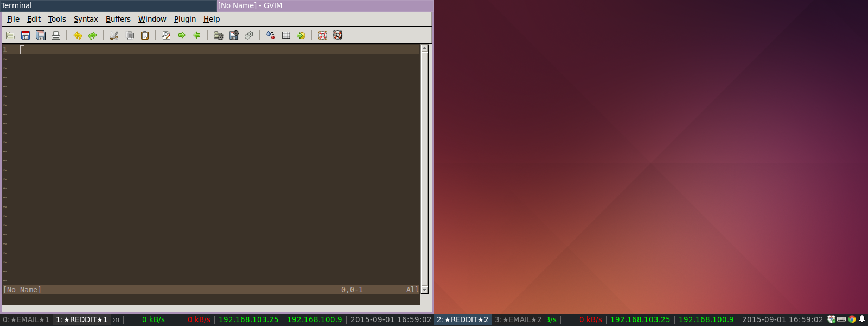Find next with right green arrow

coord(182,35)
